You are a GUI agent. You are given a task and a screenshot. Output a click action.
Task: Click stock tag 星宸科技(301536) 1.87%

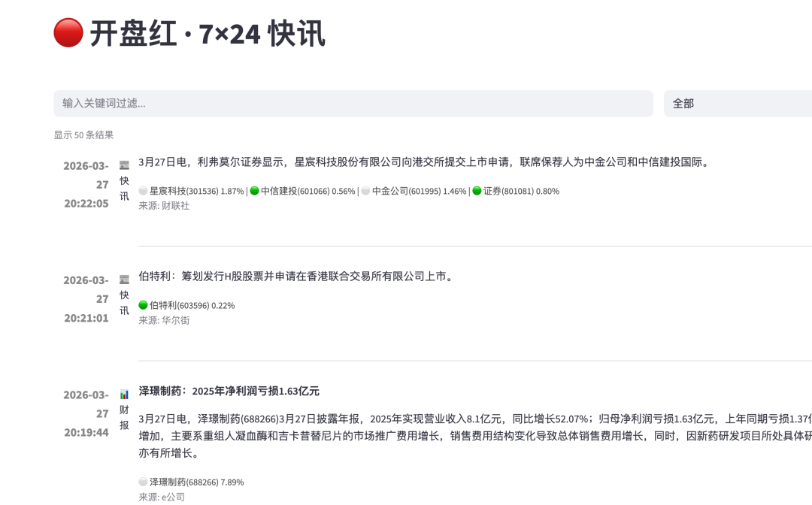196,191
